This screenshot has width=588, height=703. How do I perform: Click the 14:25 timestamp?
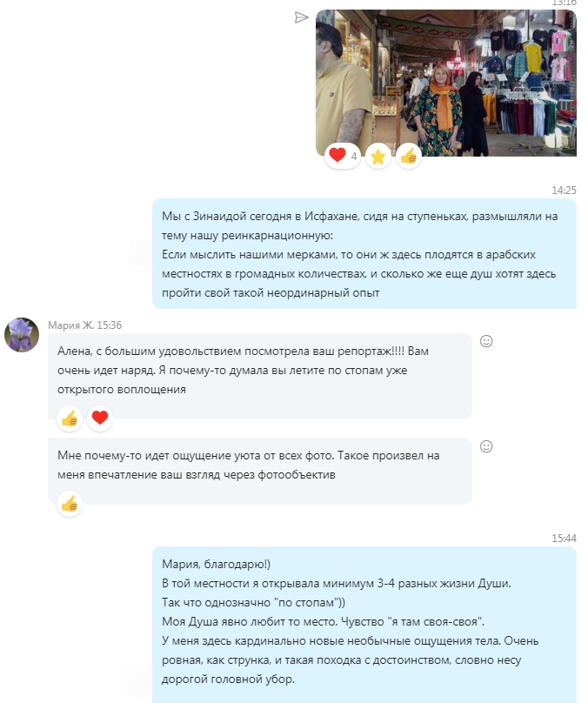coord(564,190)
